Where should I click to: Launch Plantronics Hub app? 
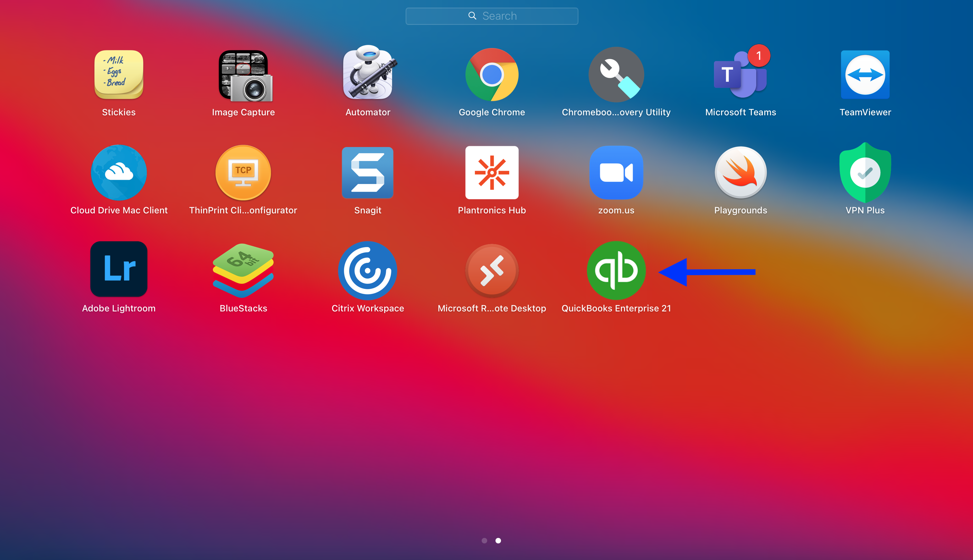point(491,172)
